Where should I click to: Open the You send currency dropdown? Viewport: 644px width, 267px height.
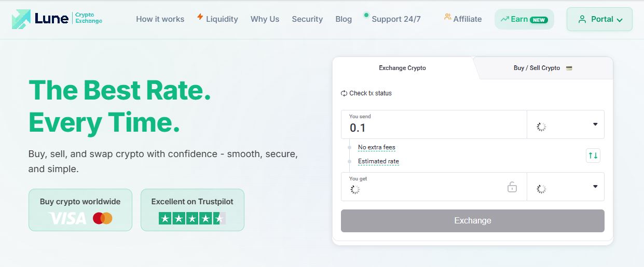pos(566,124)
